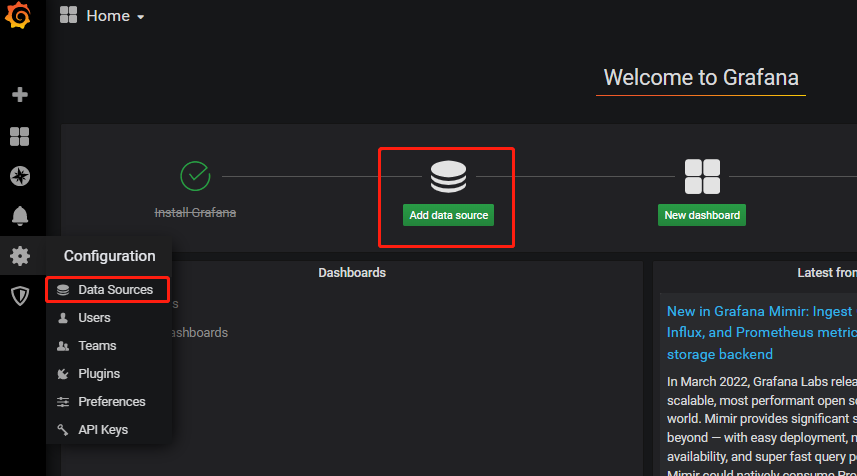Click the database stack icon above Add data source
857x476 pixels.
[448, 177]
